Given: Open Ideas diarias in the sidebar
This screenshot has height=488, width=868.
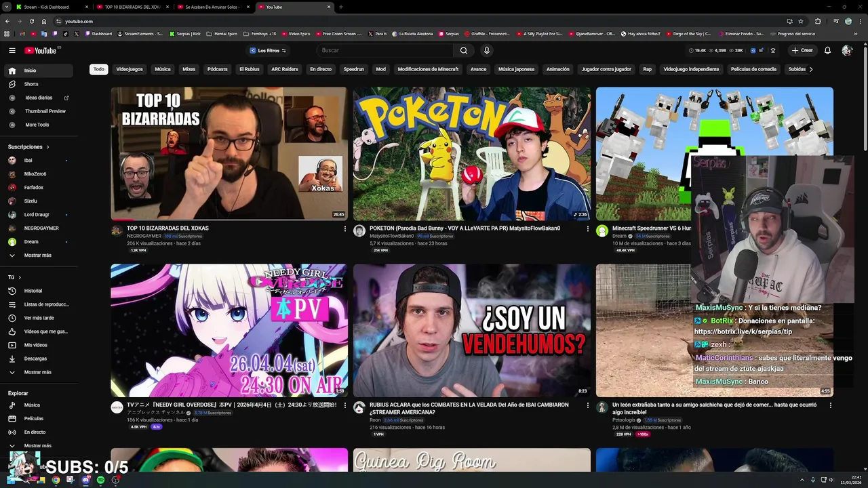Looking at the screenshot, I should pos(38,98).
